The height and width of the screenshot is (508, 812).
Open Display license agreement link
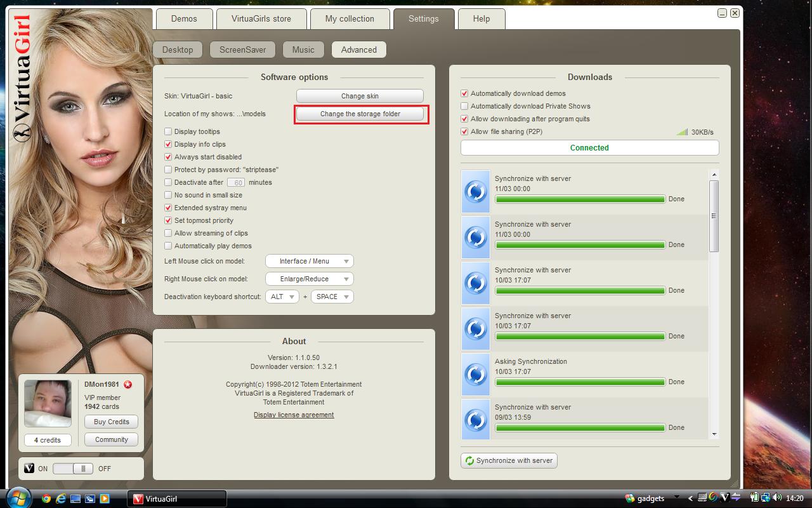pyautogui.click(x=294, y=415)
